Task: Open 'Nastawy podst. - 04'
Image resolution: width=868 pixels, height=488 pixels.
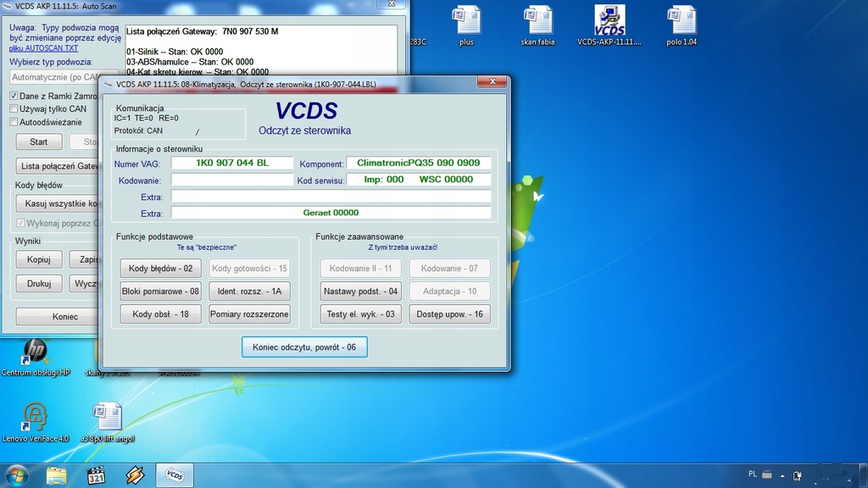Action: pos(361,291)
